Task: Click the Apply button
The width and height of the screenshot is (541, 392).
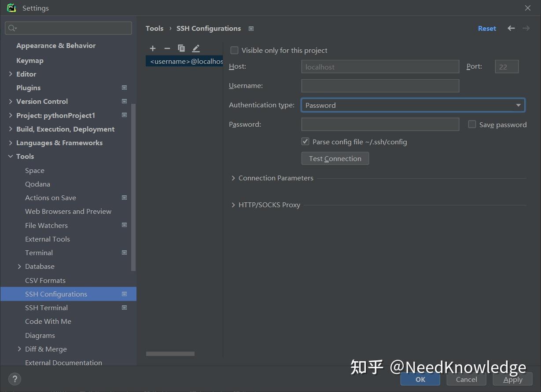Action: tap(513, 379)
